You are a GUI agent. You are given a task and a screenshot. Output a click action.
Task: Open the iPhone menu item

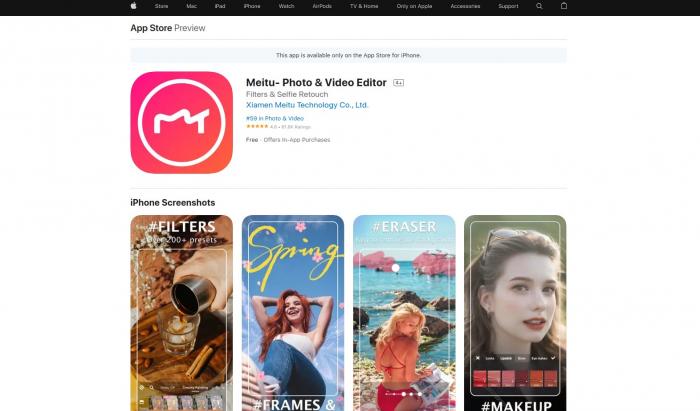tap(252, 6)
